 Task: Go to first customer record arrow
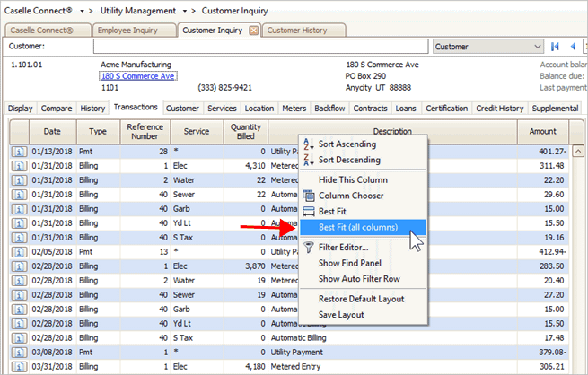(555, 47)
